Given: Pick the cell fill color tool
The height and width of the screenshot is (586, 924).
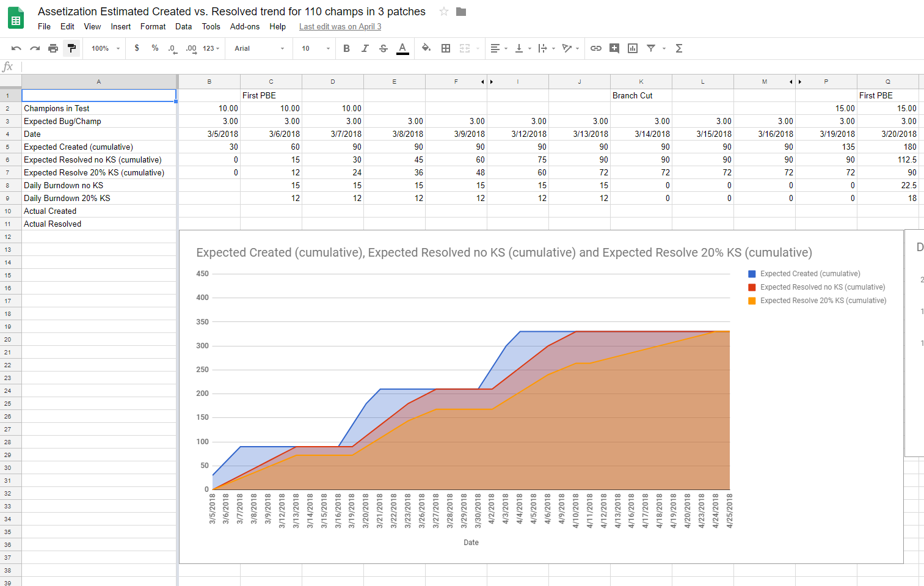Looking at the screenshot, I should point(426,48).
